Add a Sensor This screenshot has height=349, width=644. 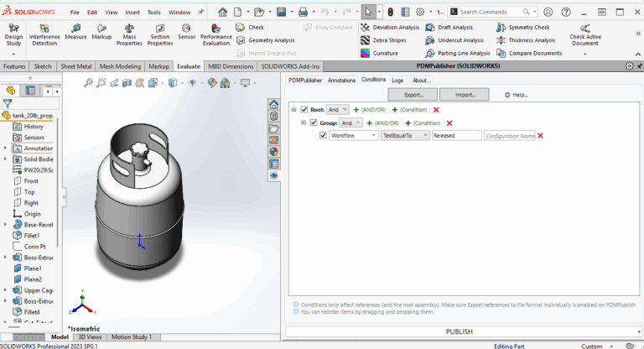(x=186, y=32)
